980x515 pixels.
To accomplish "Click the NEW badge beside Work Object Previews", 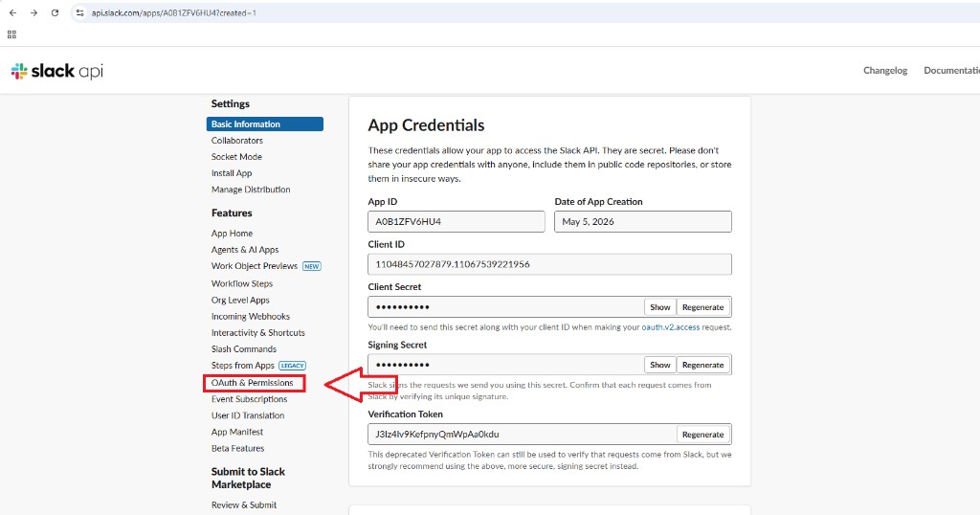I will (311, 266).
